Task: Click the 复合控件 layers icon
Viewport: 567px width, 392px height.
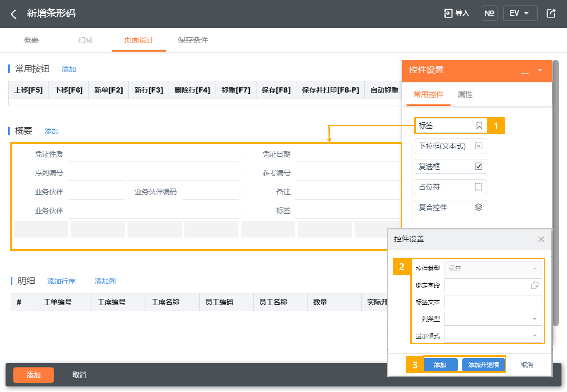Action: [x=478, y=207]
